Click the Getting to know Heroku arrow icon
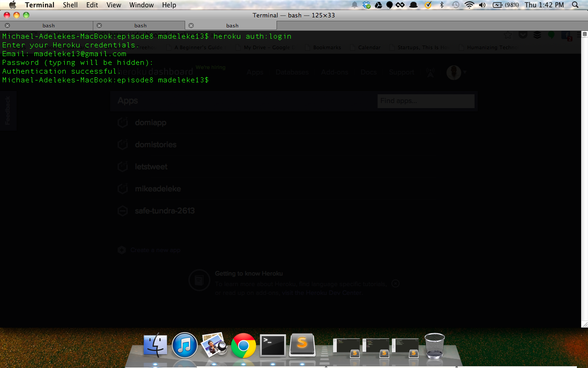Image resolution: width=588 pixels, height=368 pixels. (x=396, y=283)
